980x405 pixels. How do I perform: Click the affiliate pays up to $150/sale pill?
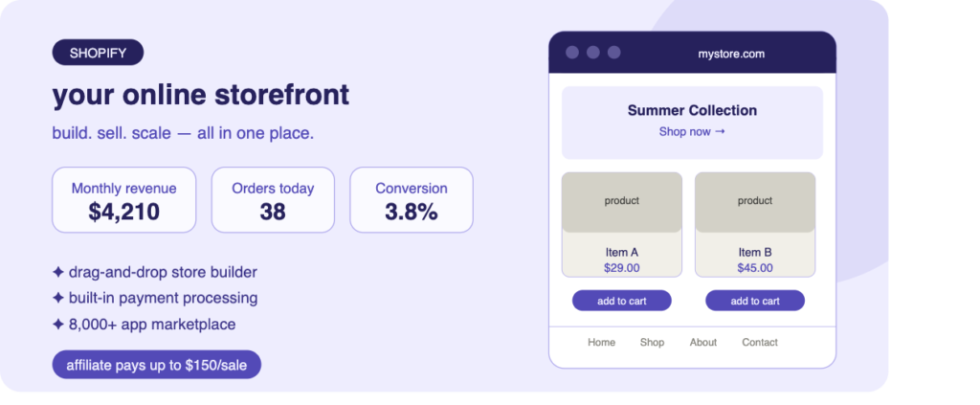pos(156,365)
